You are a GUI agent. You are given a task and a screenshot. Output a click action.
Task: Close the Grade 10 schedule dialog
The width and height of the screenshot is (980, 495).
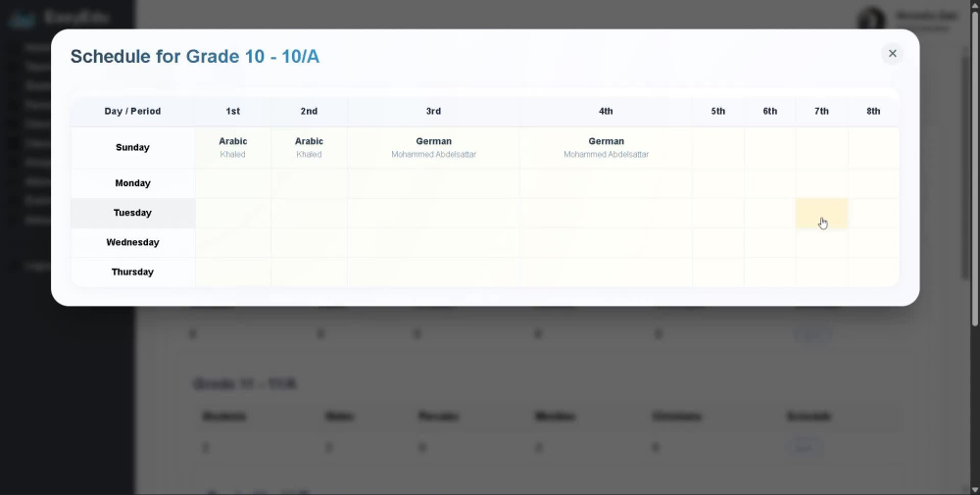coord(892,54)
